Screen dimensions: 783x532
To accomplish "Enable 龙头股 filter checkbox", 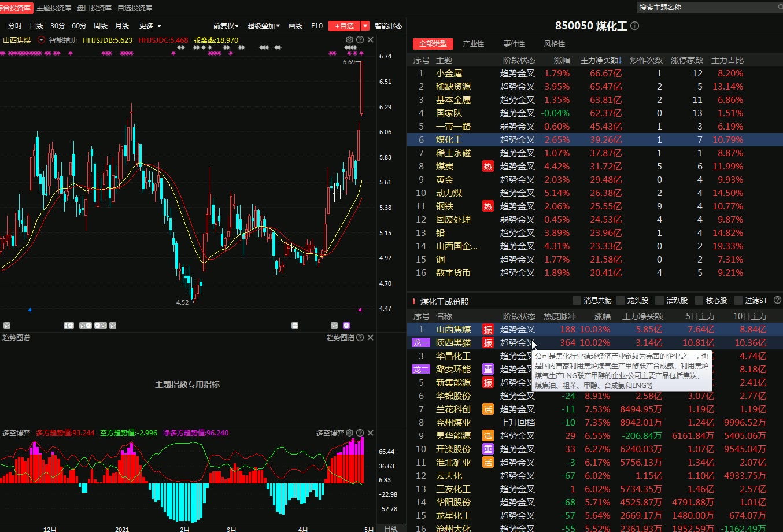I will click(x=621, y=300).
